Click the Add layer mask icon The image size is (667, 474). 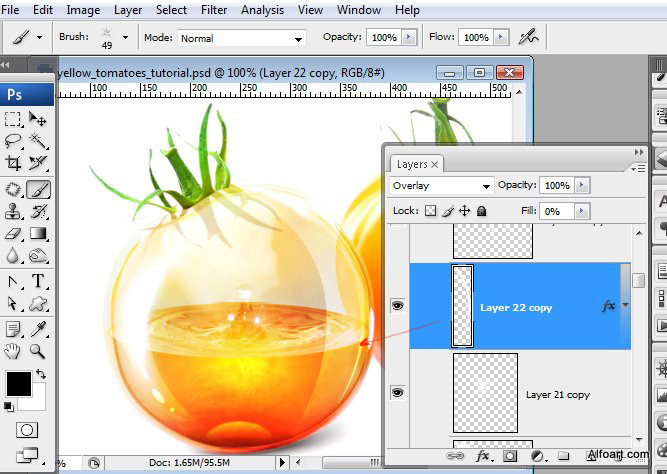pos(508,456)
